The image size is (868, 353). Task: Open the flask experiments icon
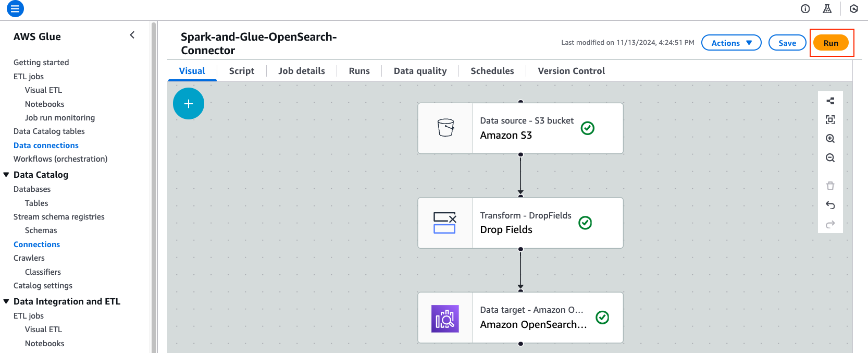click(827, 9)
